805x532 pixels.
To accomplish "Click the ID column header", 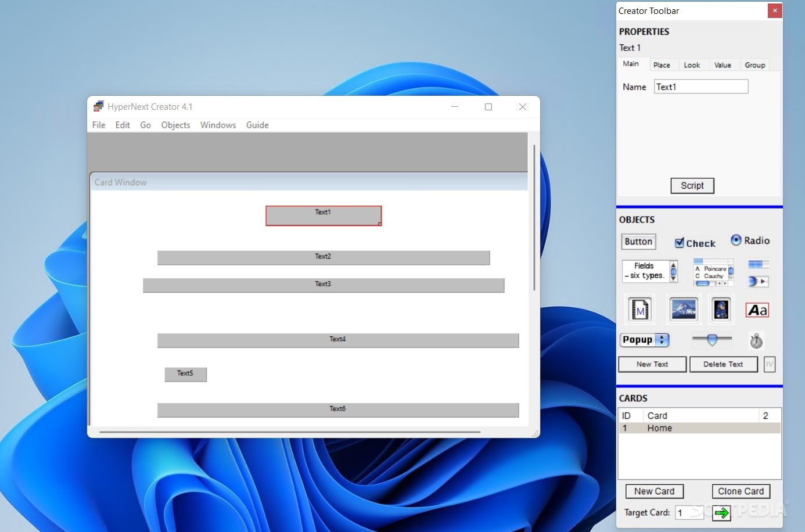I will point(631,416).
